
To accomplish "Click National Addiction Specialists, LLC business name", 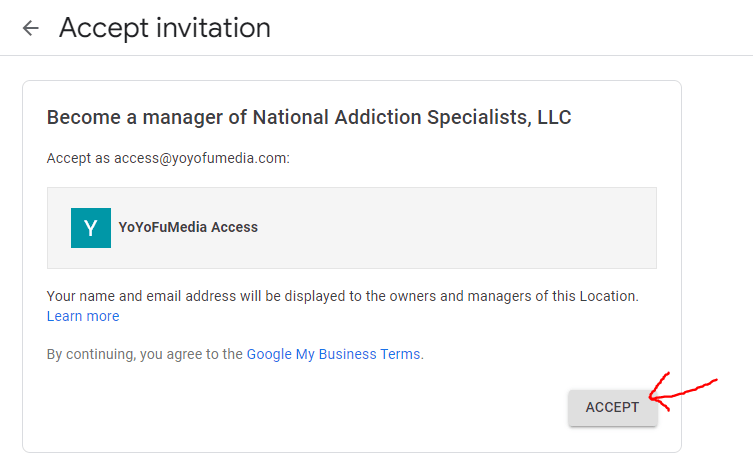I will click(412, 117).
